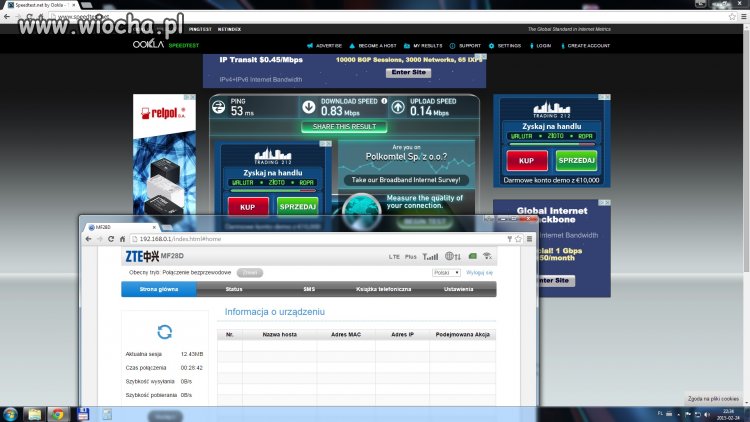Open File Explorer from taskbar

pyautogui.click(x=34, y=414)
